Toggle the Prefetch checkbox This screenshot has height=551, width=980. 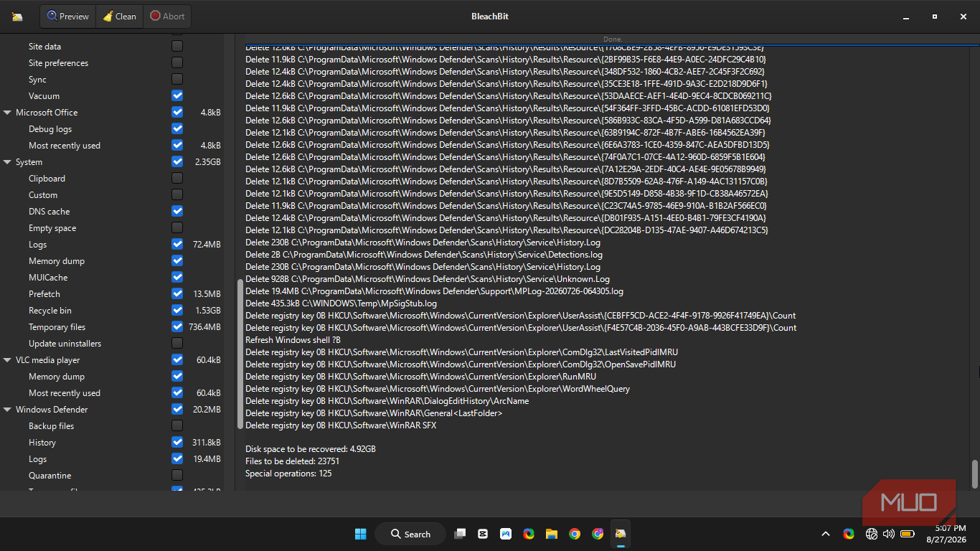point(177,294)
